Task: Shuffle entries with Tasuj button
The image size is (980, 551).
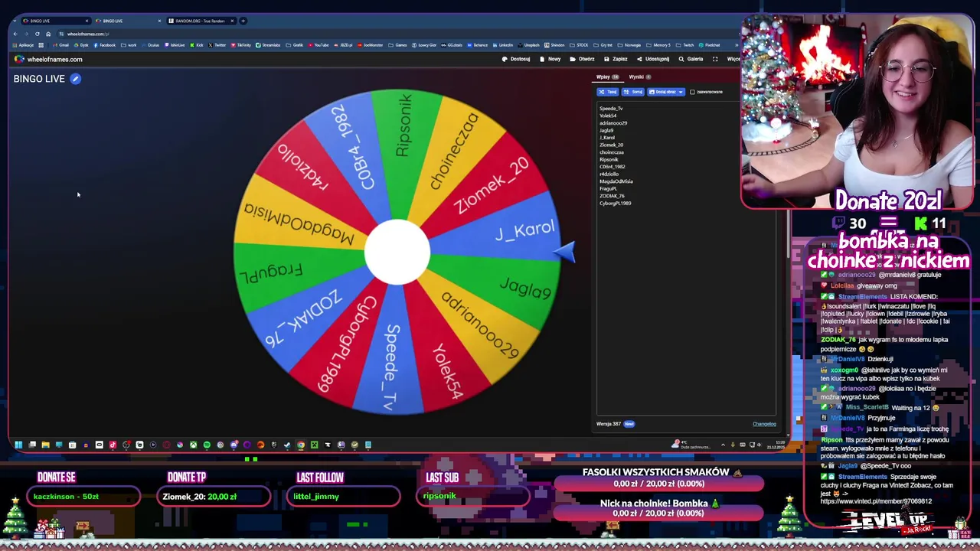Action: pos(607,92)
